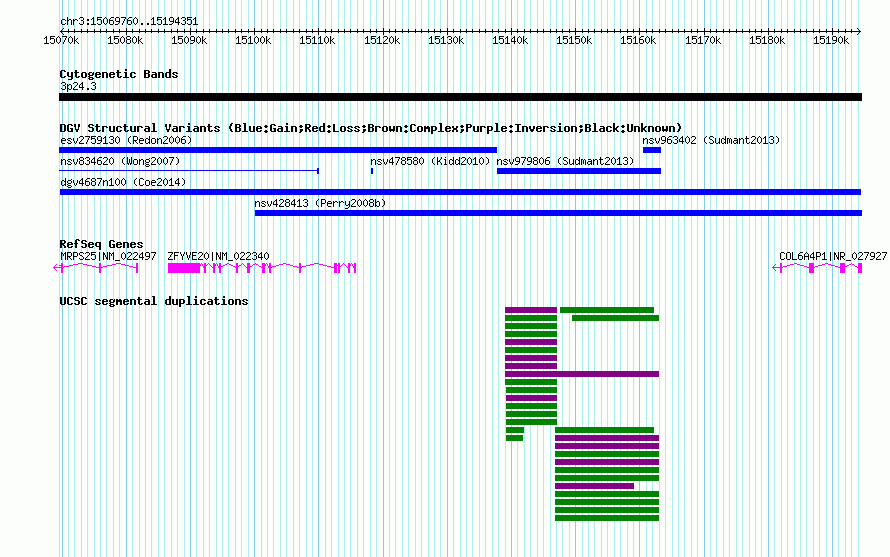The width and height of the screenshot is (890, 557).
Task: Click the 15070k ruler tick label
Action: click(x=61, y=40)
